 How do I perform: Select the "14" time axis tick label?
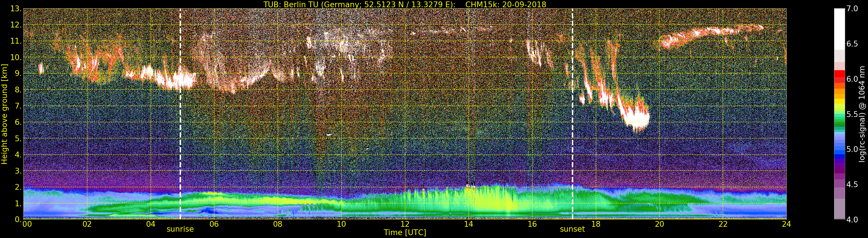(468, 224)
